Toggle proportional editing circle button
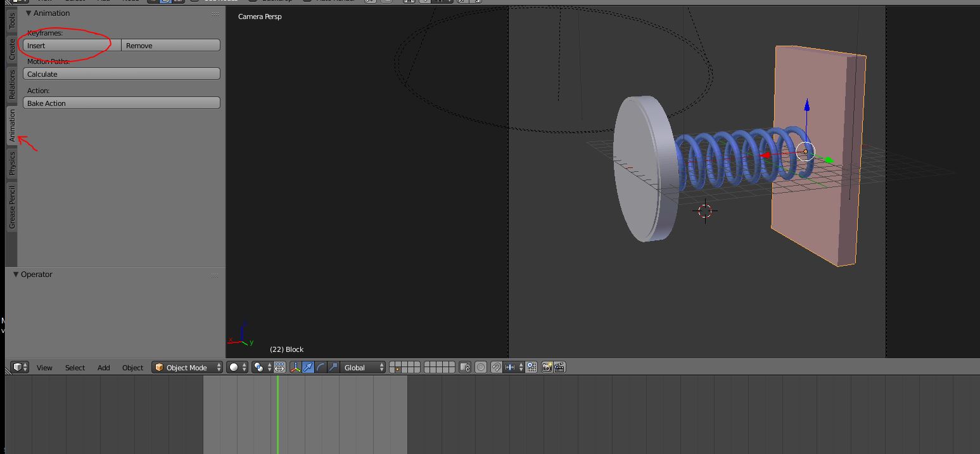The width and height of the screenshot is (980, 454). [481, 368]
